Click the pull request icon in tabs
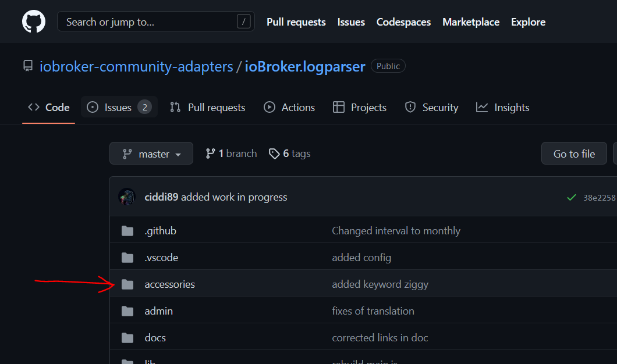This screenshot has height=364, width=617. pos(175,107)
